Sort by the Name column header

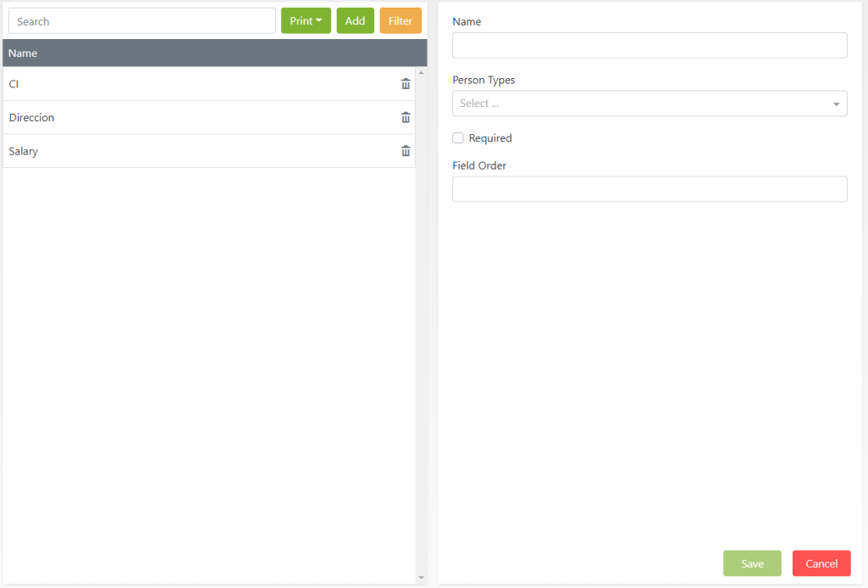click(x=23, y=53)
